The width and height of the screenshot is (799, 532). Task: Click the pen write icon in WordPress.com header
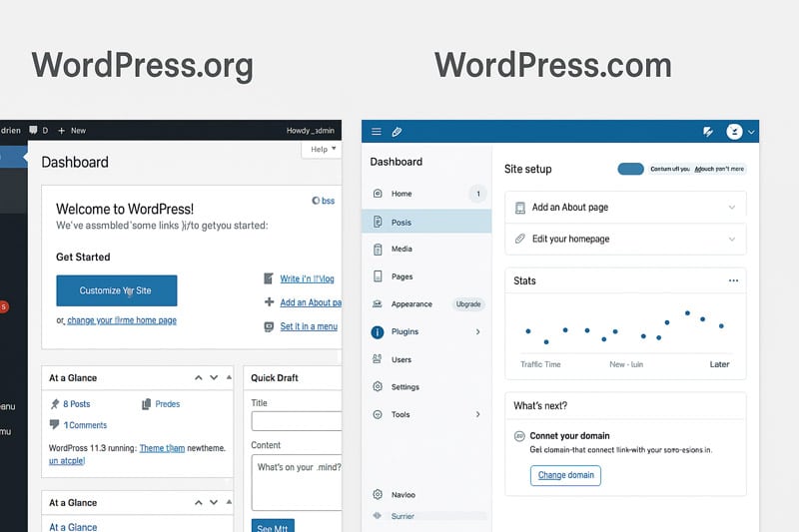point(397,132)
